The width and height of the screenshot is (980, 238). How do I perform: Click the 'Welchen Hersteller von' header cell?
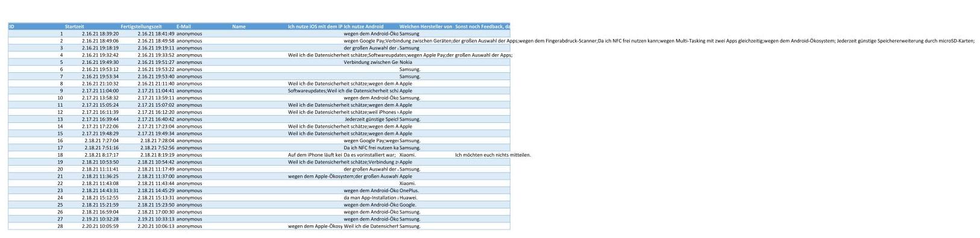click(x=426, y=27)
